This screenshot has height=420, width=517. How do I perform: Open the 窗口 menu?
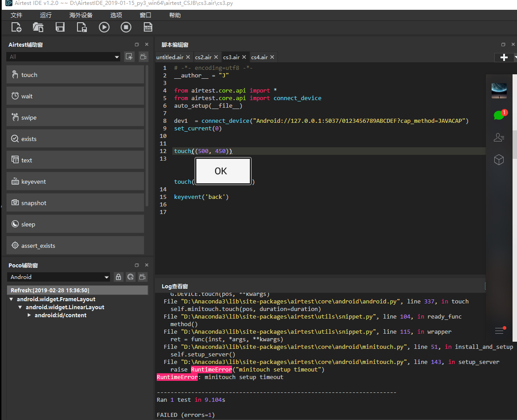[x=146, y=15]
